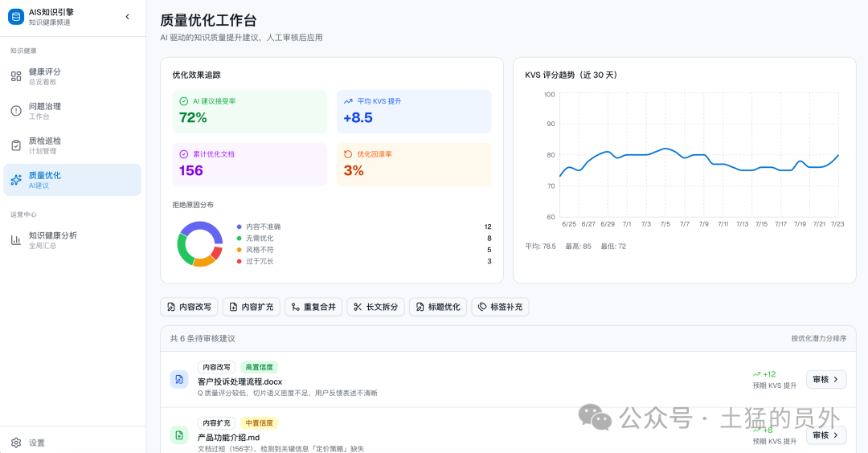Go to 问题治理 工作台 menu item
Image resolution: width=868 pixels, height=453 pixels.
coord(72,111)
